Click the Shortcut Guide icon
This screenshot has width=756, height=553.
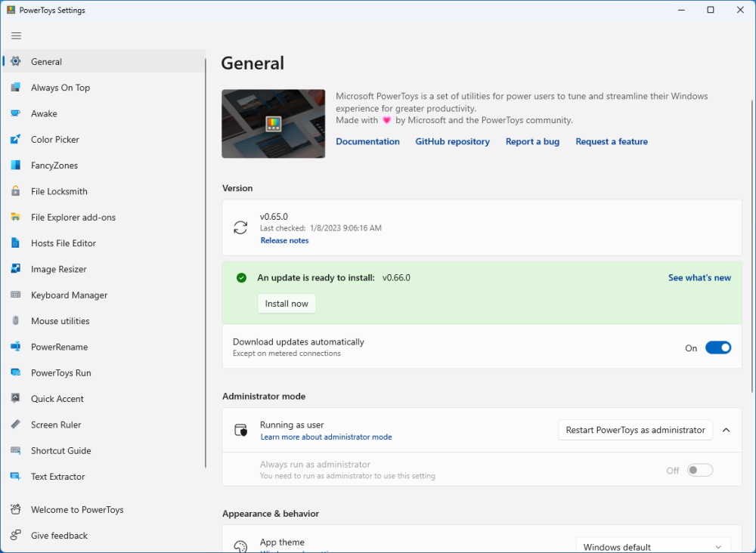[x=15, y=450]
